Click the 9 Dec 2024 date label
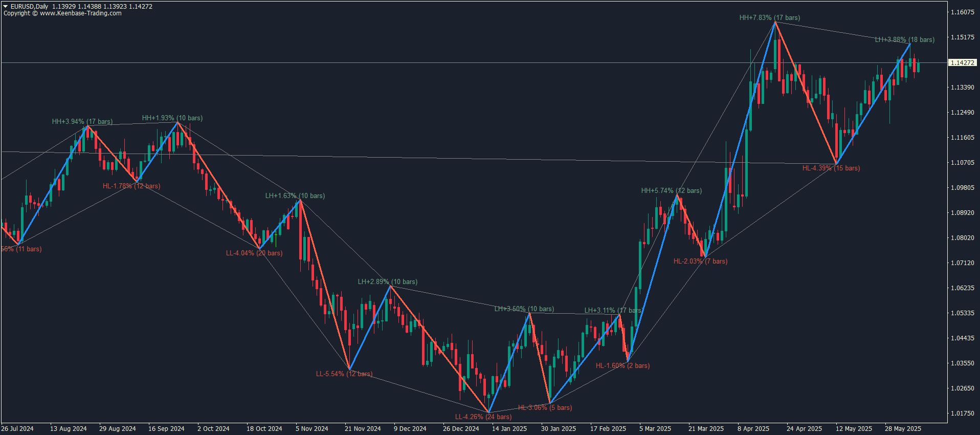Image resolution: width=980 pixels, height=435 pixels. pos(410,429)
